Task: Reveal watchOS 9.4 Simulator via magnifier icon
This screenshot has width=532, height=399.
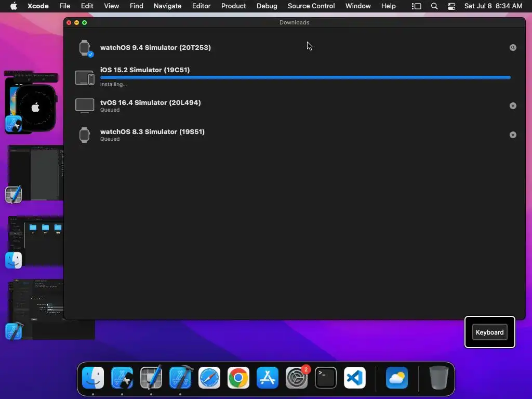Action: [513, 47]
